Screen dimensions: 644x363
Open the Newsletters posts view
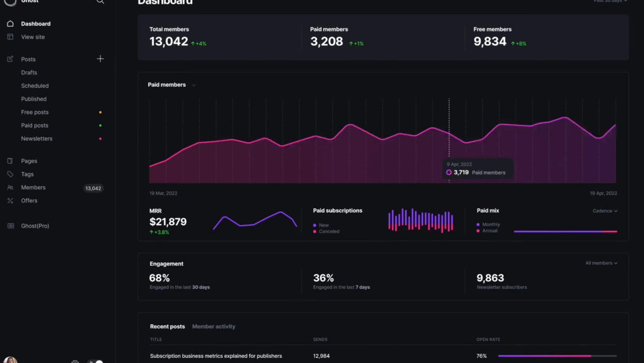click(37, 139)
